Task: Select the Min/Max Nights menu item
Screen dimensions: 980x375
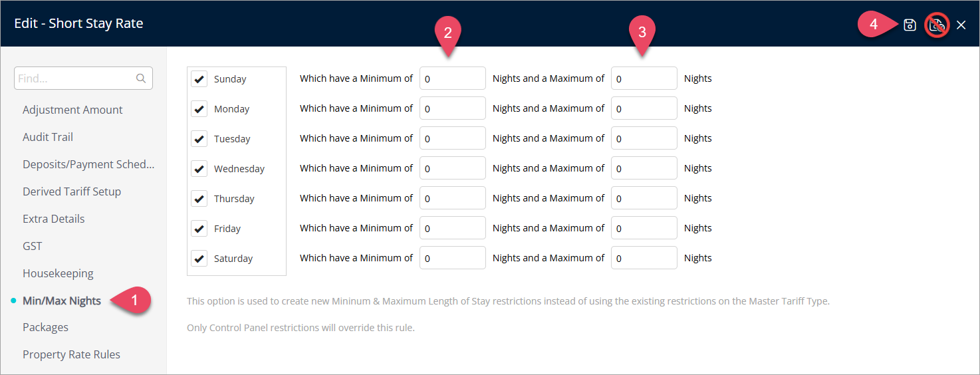Action: (62, 301)
